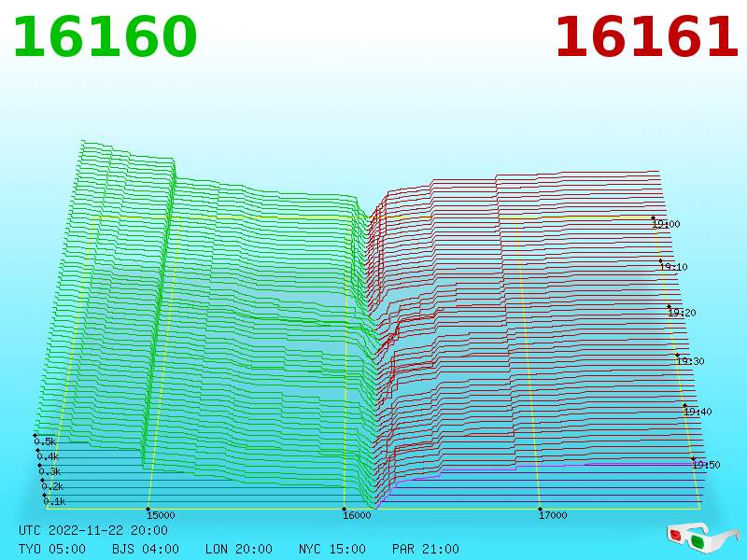Click the 0.4k volume axis label
747x560 pixels.
(48, 456)
